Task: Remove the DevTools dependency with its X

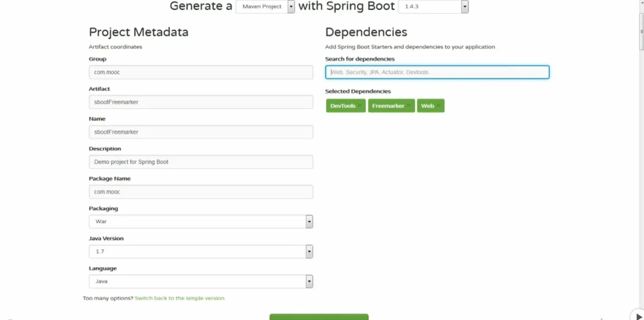Action: [360, 106]
